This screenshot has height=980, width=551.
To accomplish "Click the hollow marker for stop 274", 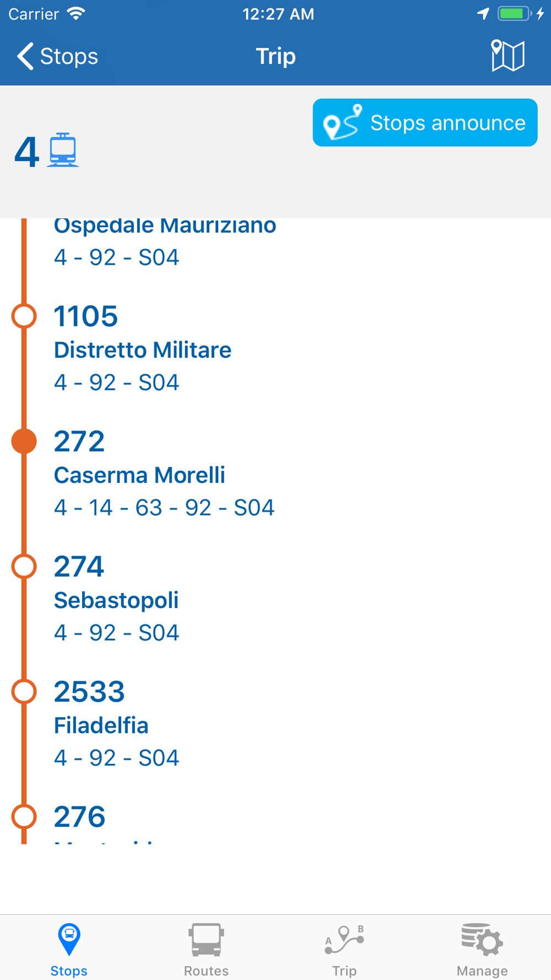I will 24,567.
